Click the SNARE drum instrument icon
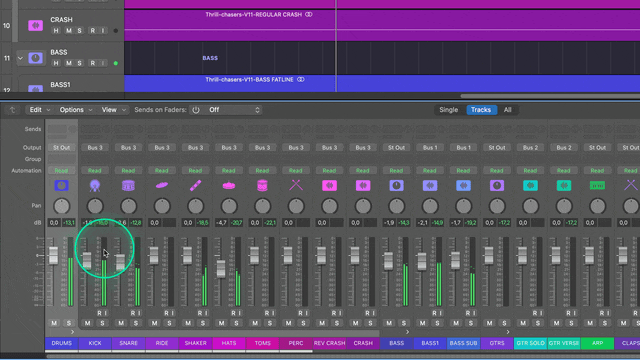 click(128, 186)
